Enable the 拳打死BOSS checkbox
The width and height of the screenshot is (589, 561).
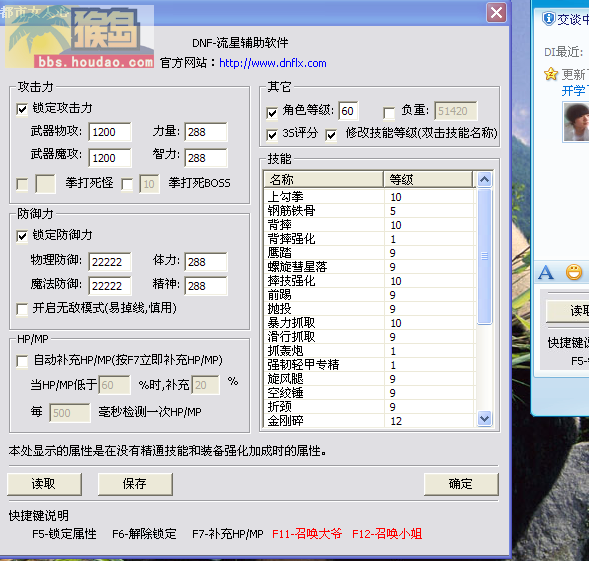[x=127, y=184]
